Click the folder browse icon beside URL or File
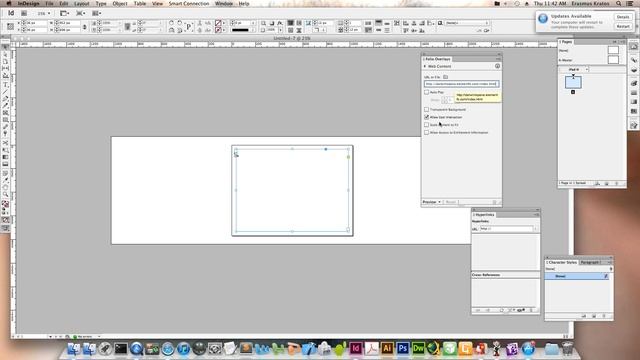 (445, 77)
